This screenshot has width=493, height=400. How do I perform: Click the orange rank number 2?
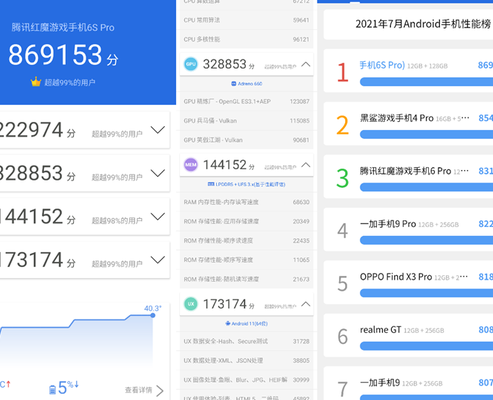click(343, 125)
